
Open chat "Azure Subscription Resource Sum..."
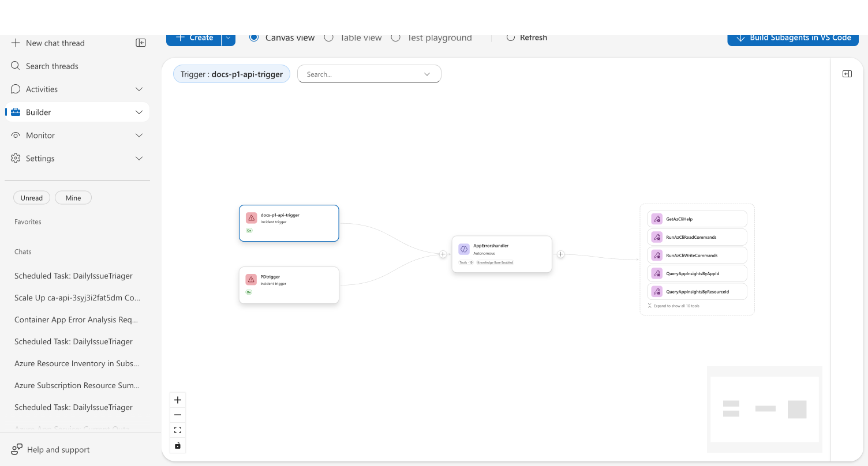pos(77,385)
